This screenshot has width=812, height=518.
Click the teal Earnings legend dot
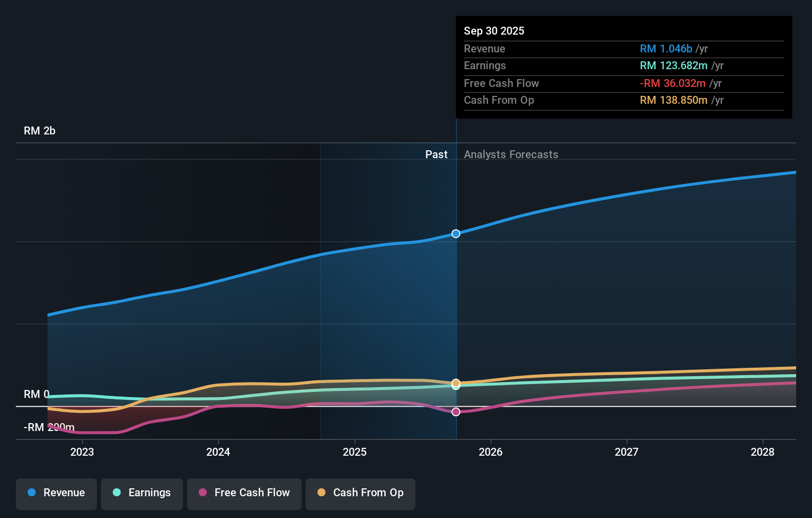pyautogui.click(x=116, y=493)
